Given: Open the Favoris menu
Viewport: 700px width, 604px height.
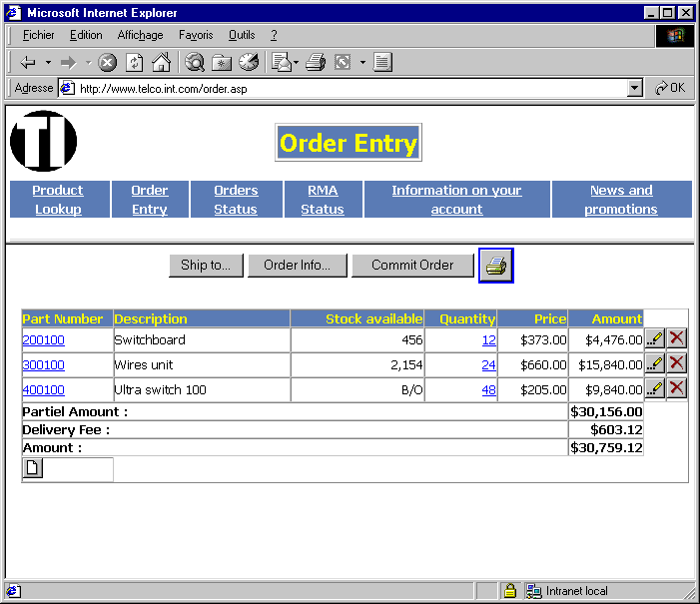Looking at the screenshot, I should coord(196,35).
